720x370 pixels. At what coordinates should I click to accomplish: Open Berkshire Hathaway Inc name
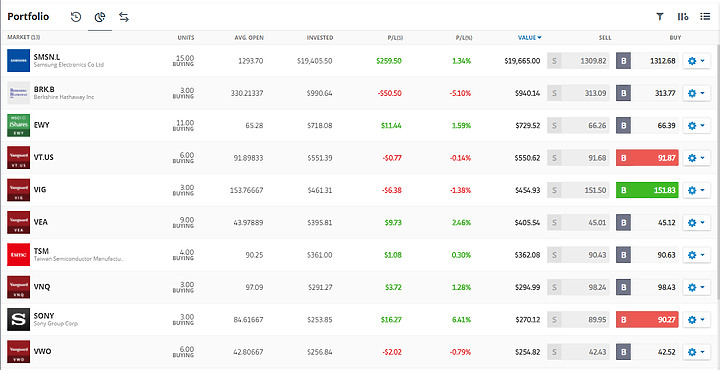[64, 97]
